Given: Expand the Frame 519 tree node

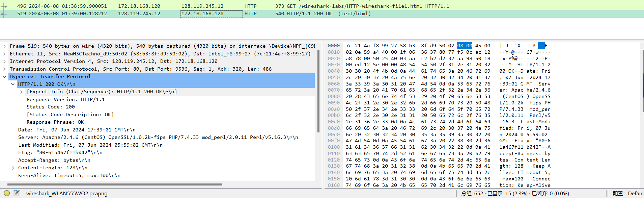Looking at the screenshot, I should [4, 46].
